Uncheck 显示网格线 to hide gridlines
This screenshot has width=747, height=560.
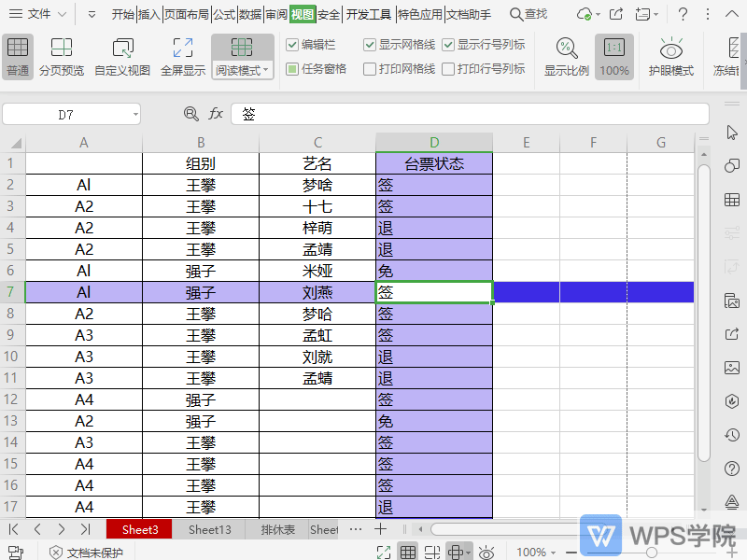[x=370, y=43]
